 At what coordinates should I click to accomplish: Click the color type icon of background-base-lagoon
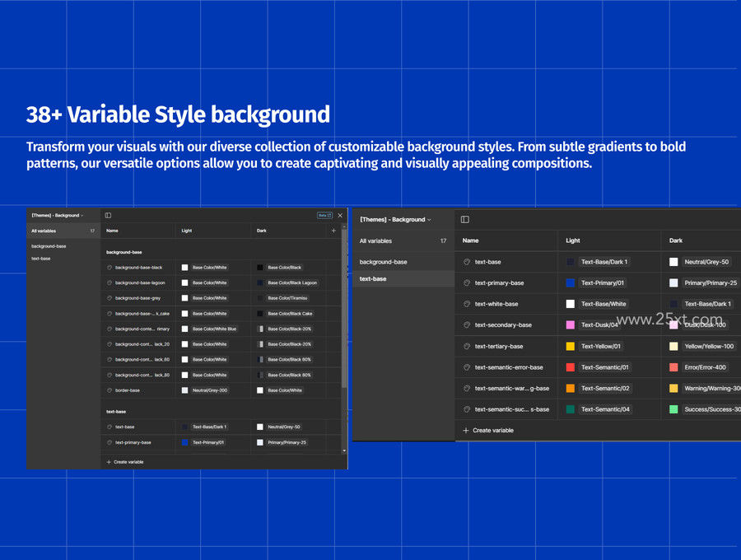click(110, 282)
